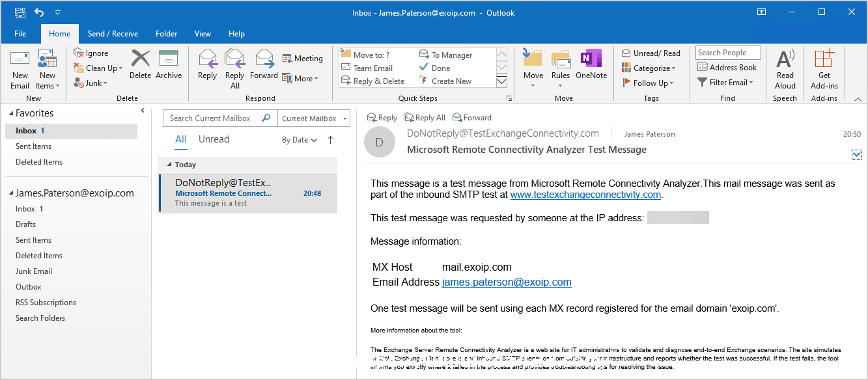Viewport: 868px width, 380px height.
Task: Open the Outbox folder
Action: [29, 287]
